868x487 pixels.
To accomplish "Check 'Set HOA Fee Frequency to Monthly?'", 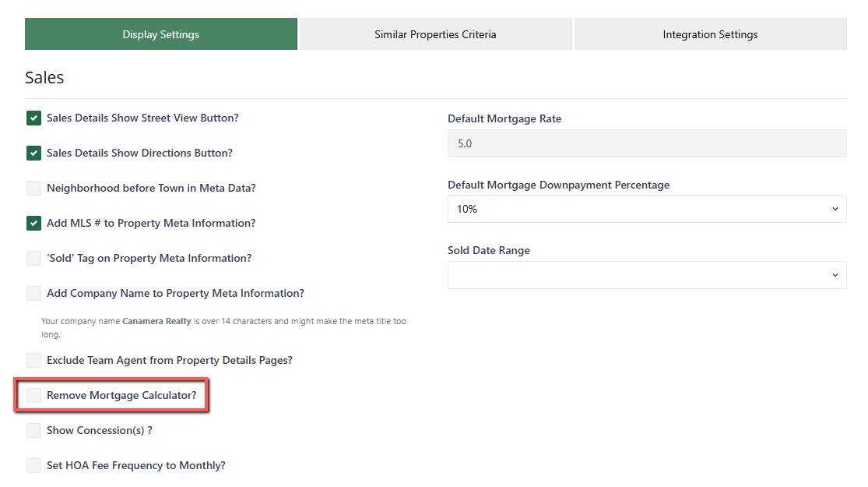I will tap(33, 464).
